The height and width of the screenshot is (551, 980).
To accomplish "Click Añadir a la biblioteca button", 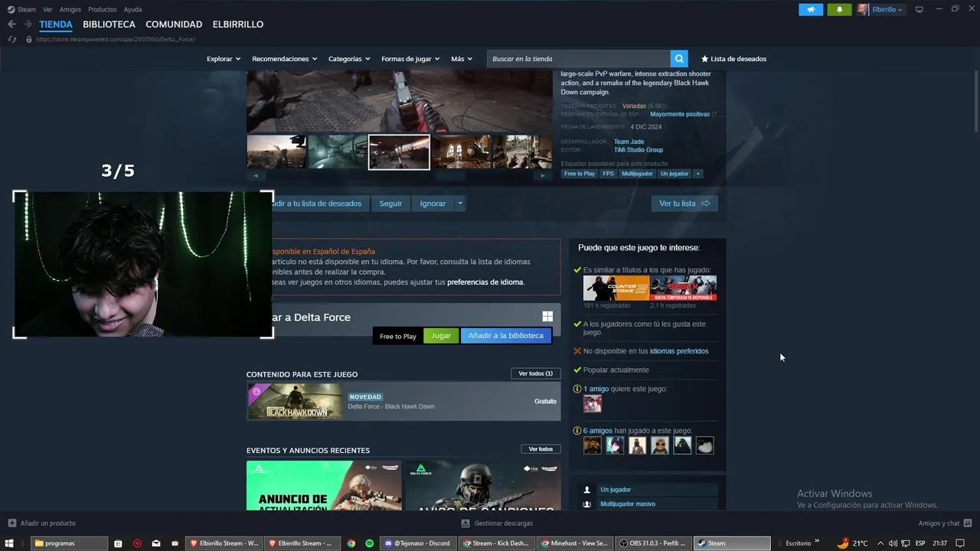I will click(x=505, y=336).
